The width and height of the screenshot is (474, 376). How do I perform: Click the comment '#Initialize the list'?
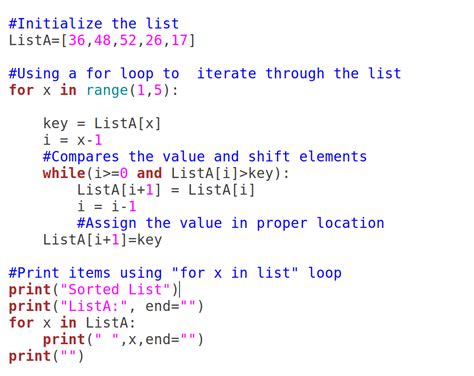point(94,24)
